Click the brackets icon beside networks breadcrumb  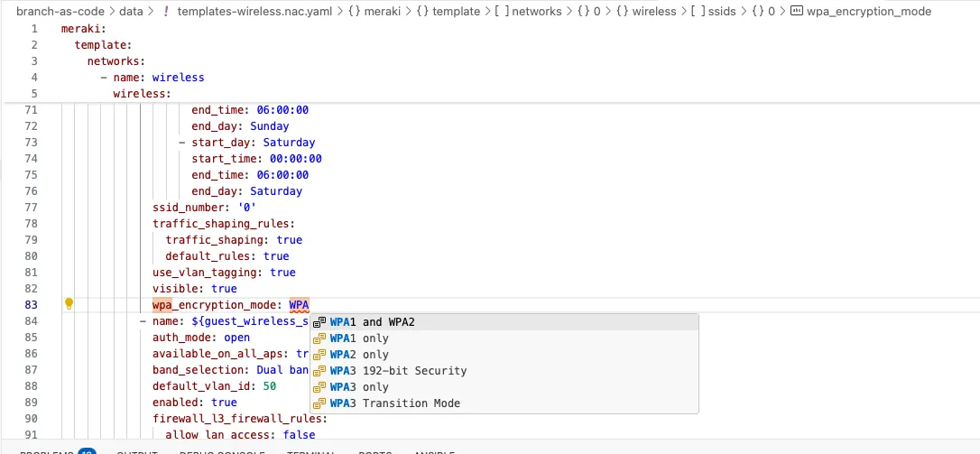coord(499,12)
